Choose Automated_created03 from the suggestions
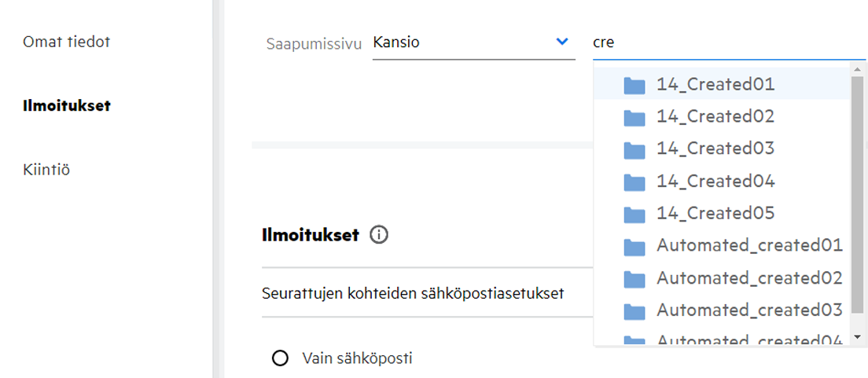Viewport: 868px width, 378px height. coord(749,310)
